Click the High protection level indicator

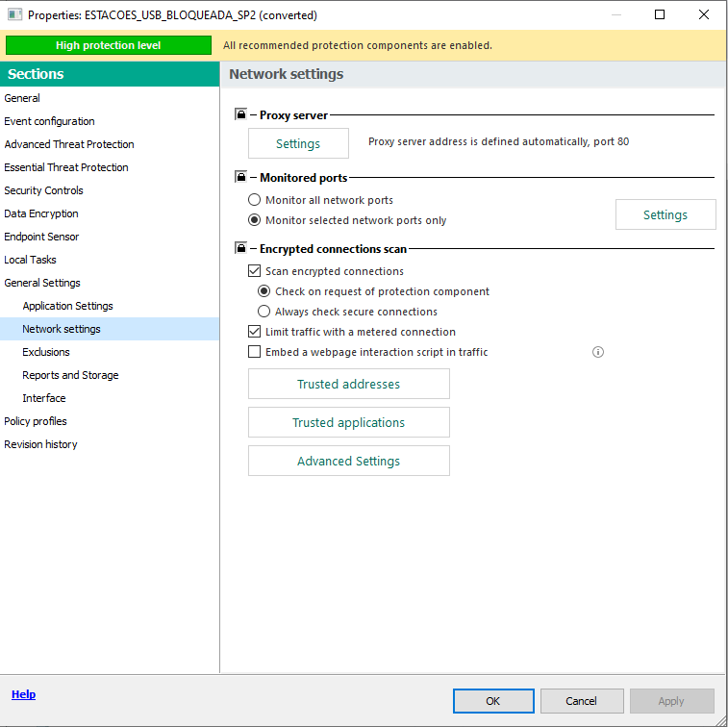(x=108, y=45)
